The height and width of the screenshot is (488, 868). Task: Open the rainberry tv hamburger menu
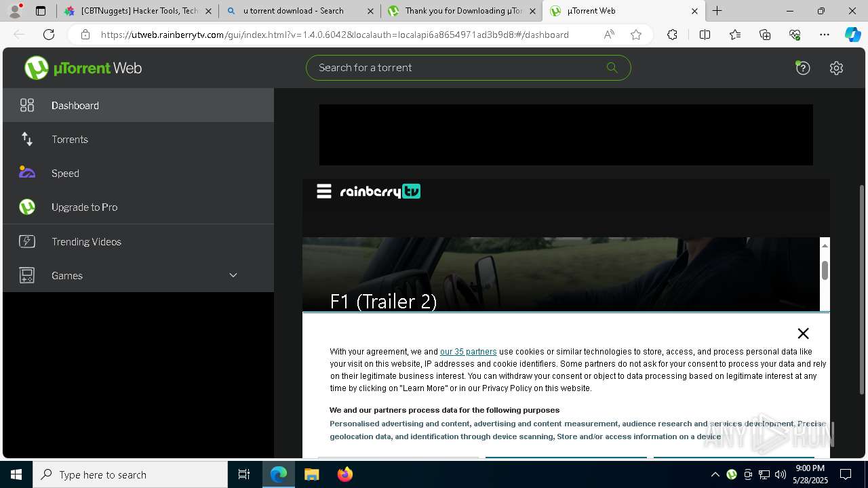(x=324, y=192)
